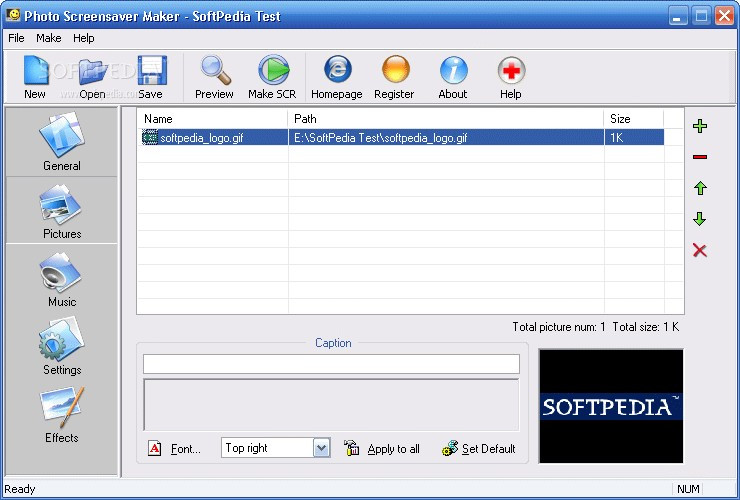Screen dimensions: 740x500
Task: Click the Font red A icon
Action: click(154, 448)
